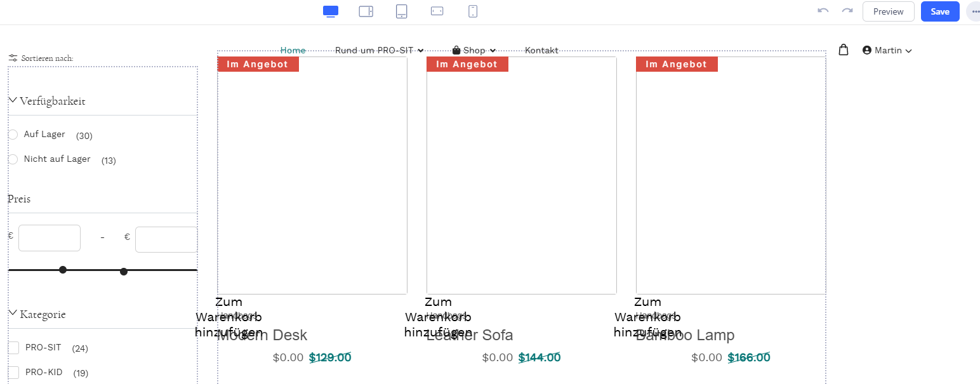Click the Save button
This screenshot has width=980, height=384.
click(939, 11)
